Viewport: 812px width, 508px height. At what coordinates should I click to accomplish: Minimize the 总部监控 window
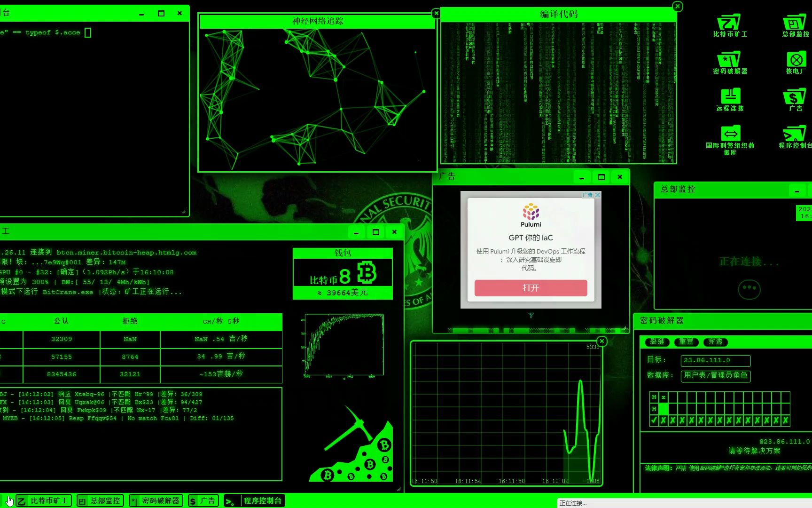(796, 190)
